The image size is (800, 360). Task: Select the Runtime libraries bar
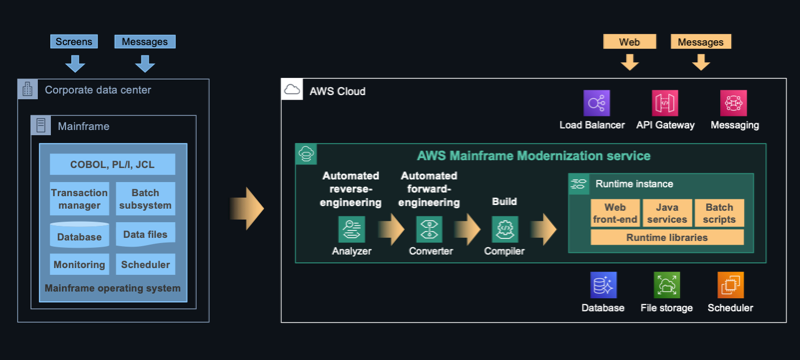(x=667, y=237)
